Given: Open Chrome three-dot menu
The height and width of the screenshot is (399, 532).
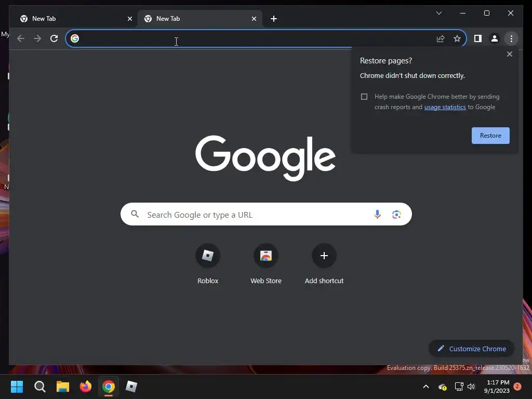Looking at the screenshot, I should click(x=511, y=38).
